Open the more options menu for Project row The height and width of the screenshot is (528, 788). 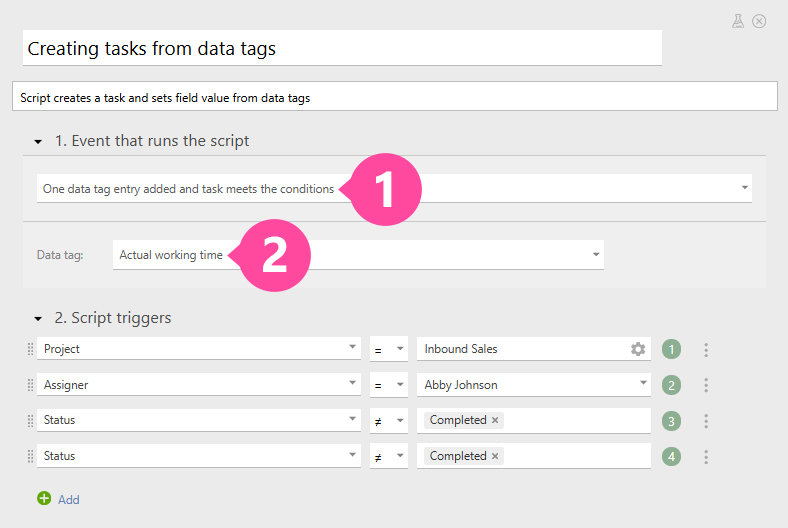click(x=706, y=349)
